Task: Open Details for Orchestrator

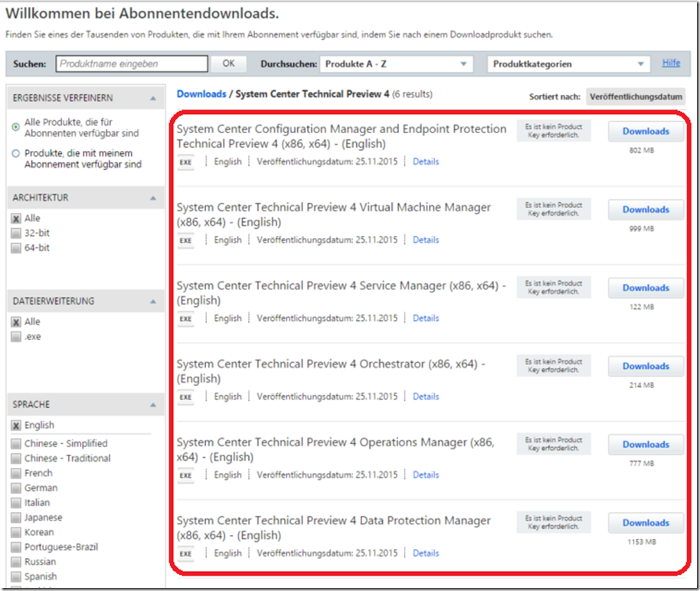Action: (426, 397)
